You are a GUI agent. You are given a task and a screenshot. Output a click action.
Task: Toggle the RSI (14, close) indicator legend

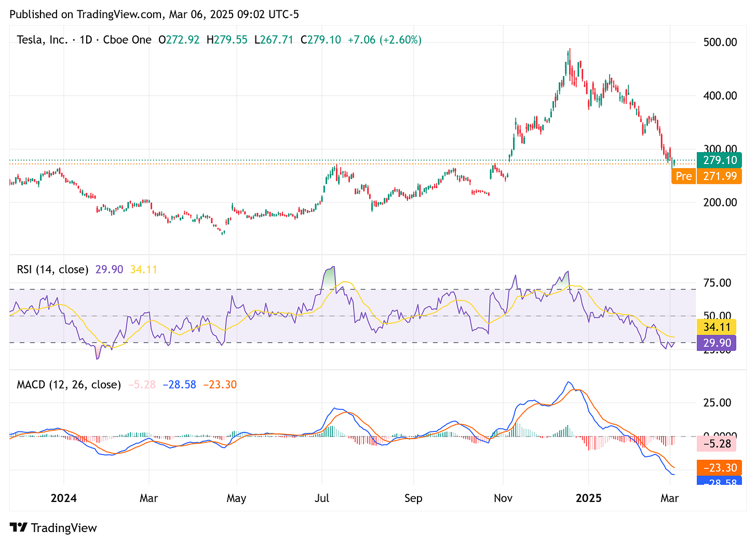click(52, 269)
